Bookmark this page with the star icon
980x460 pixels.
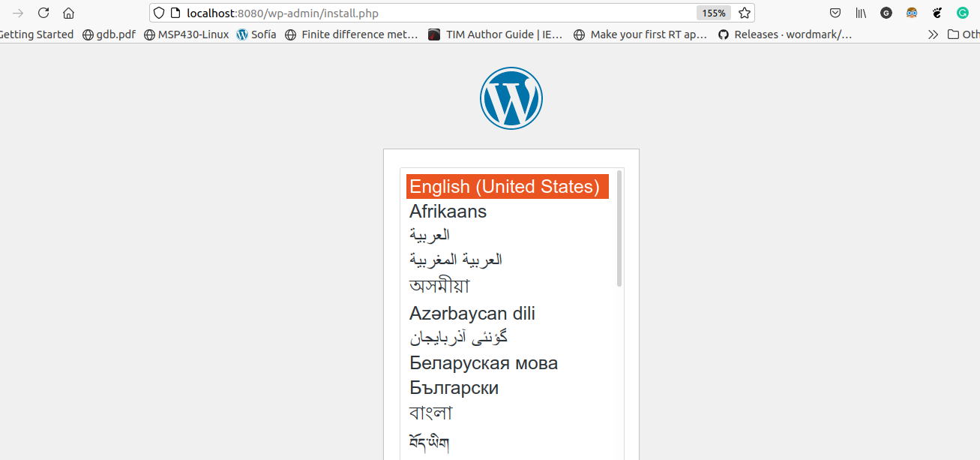click(x=744, y=13)
